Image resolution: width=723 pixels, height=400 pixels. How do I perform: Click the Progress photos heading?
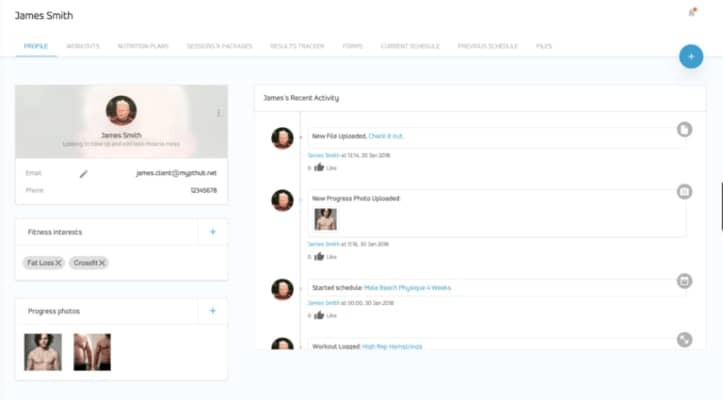coord(54,311)
